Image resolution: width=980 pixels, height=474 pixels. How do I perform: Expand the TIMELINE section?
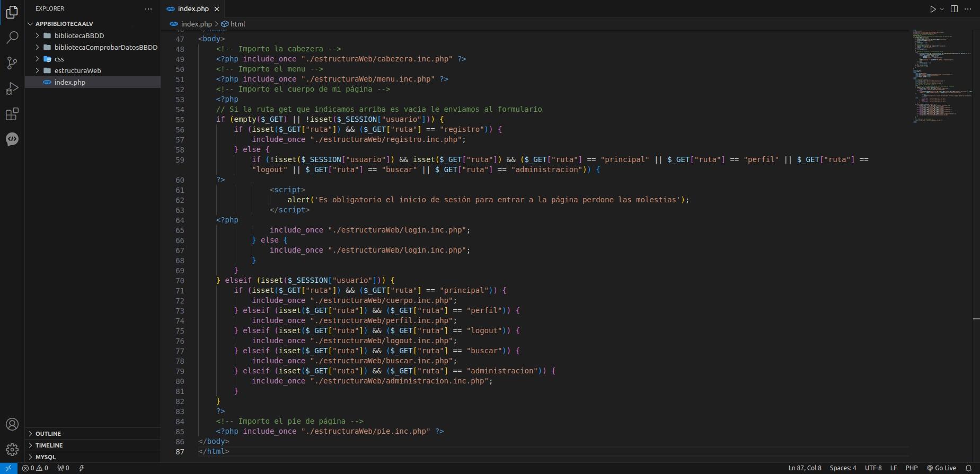(x=93, y=445)
